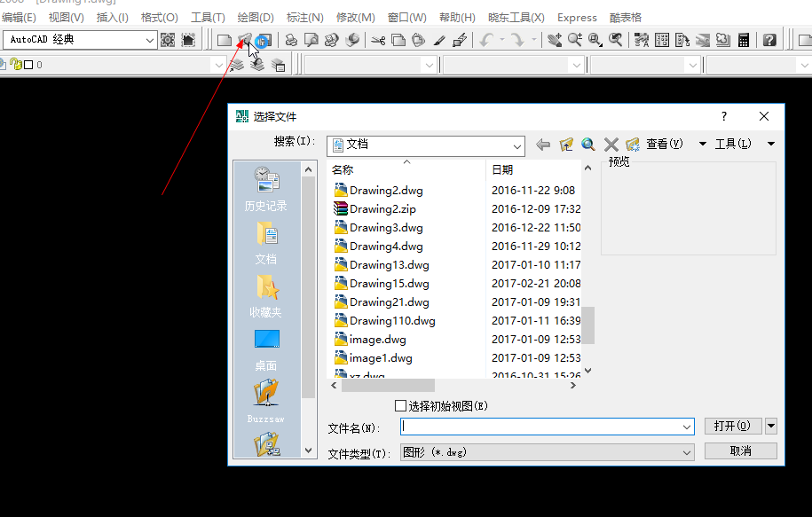Click the Copy icon in toolbar
This screenshot has width=812, height=517.
tap(398, 40)
